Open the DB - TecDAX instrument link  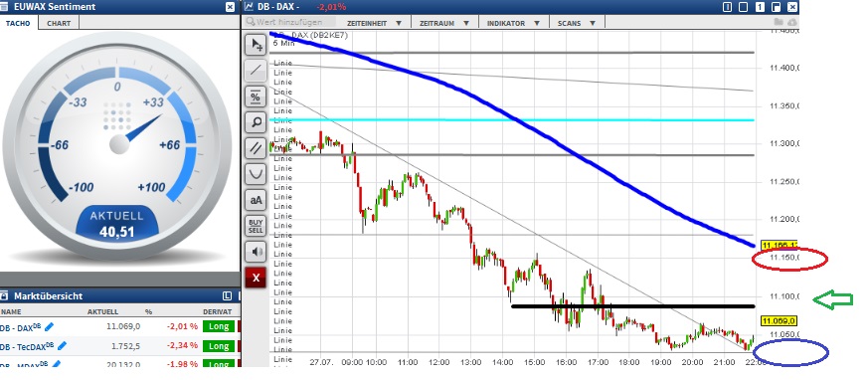tap(27, 346)
